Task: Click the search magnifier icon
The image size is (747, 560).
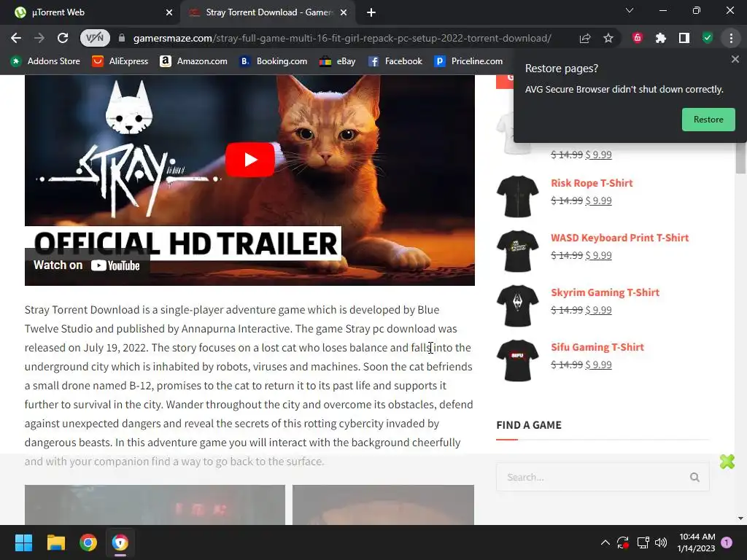Action: tap(694, 477)
